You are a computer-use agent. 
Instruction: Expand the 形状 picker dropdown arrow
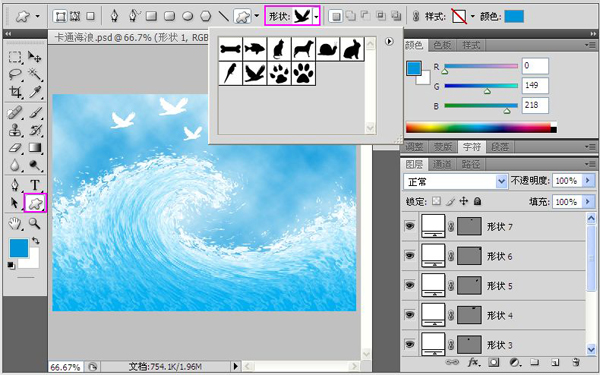point(316,16)
